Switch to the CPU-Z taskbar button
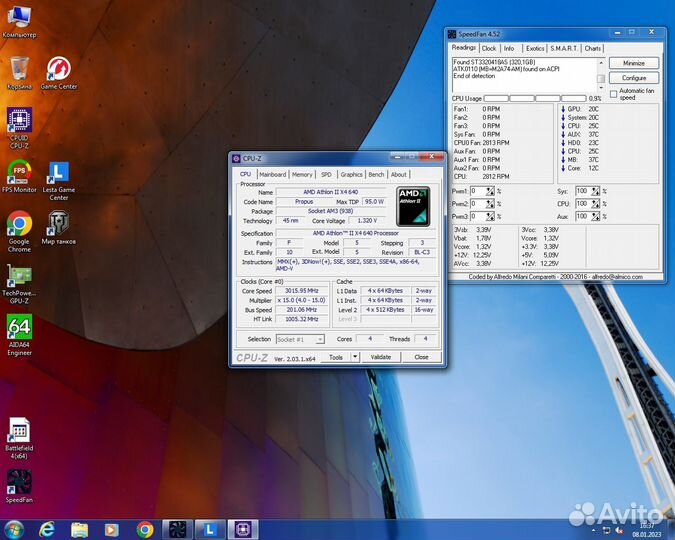The image size is (675, 540). (243, 530)
